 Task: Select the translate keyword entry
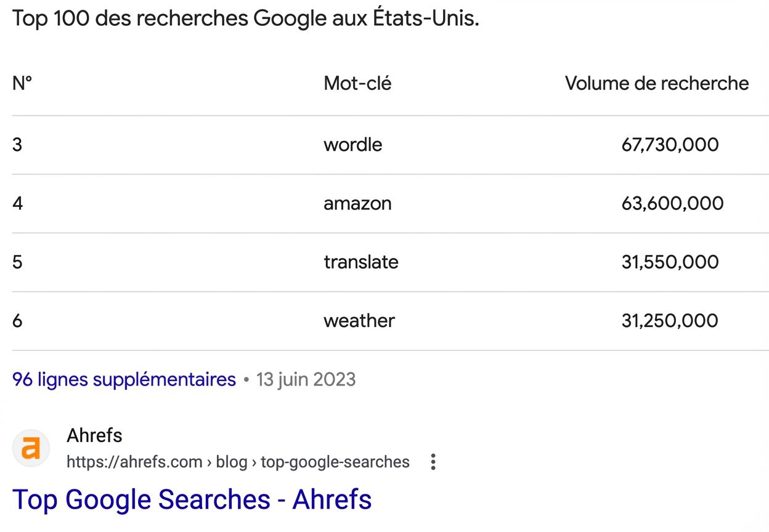[x=360, y=262]
